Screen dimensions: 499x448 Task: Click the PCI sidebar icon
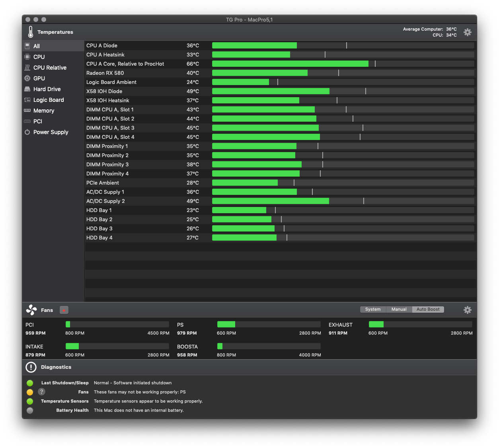coord(27,121)
